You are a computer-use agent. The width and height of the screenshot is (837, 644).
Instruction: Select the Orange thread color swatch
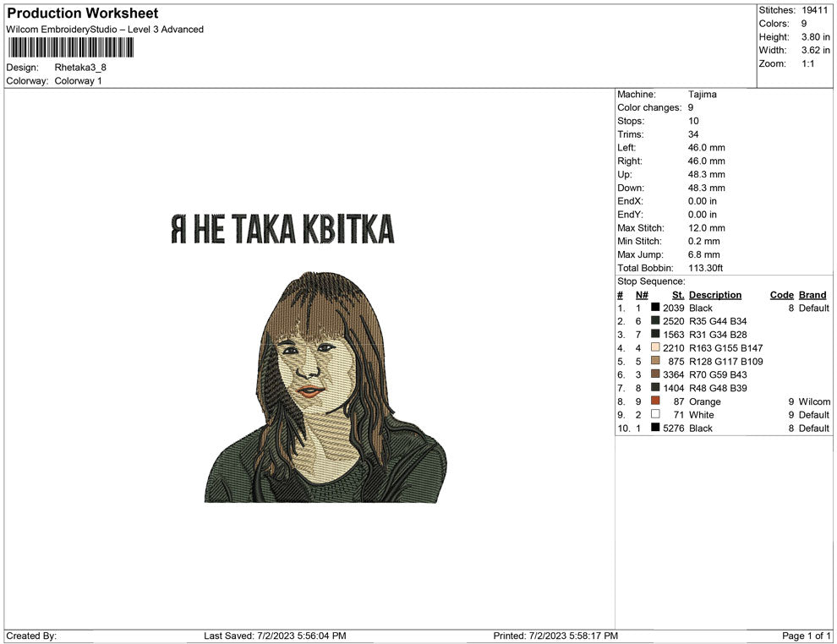coord(655,401)
